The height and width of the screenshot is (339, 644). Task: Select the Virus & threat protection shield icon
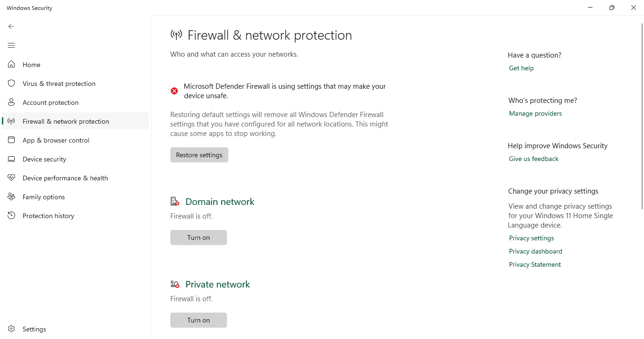11,84
